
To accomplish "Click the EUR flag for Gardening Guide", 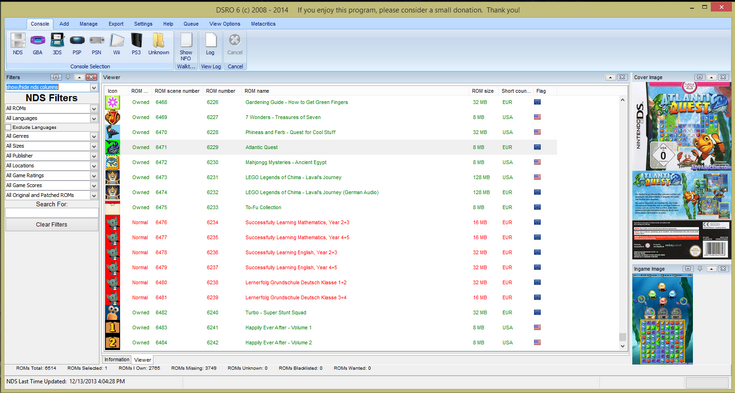I will (537, 102).
